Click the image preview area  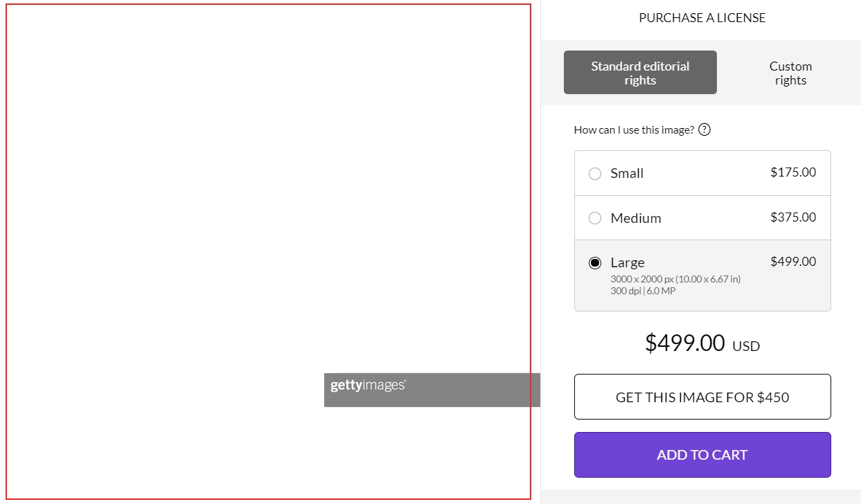click(268, 208)
